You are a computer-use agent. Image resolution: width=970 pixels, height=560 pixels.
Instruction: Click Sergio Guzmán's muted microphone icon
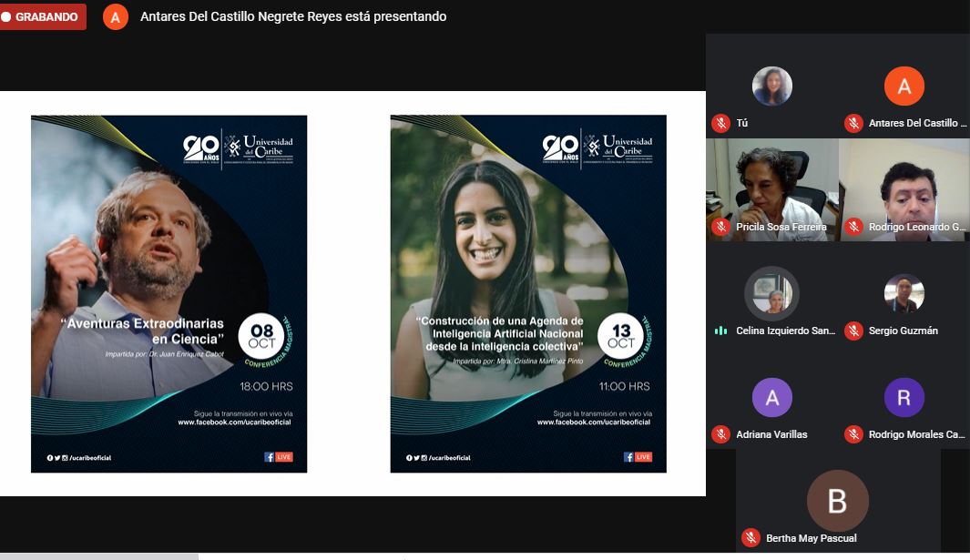[853, 331]
